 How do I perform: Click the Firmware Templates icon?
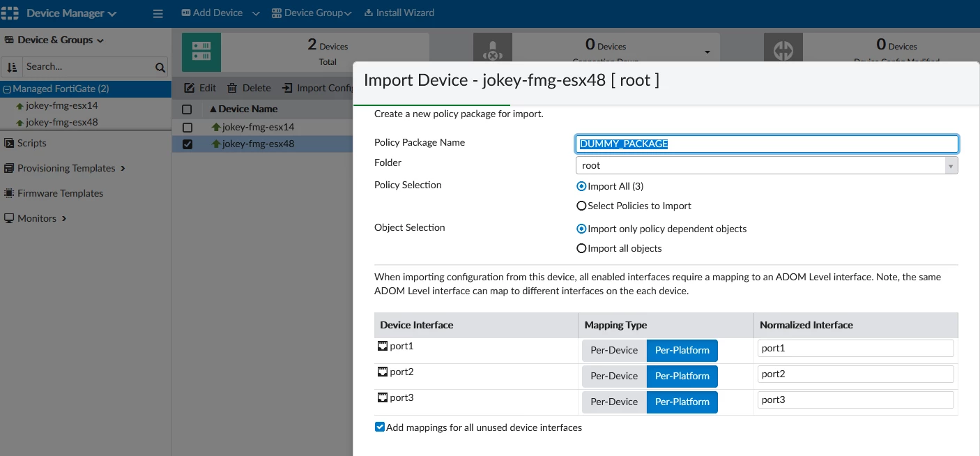10,193
